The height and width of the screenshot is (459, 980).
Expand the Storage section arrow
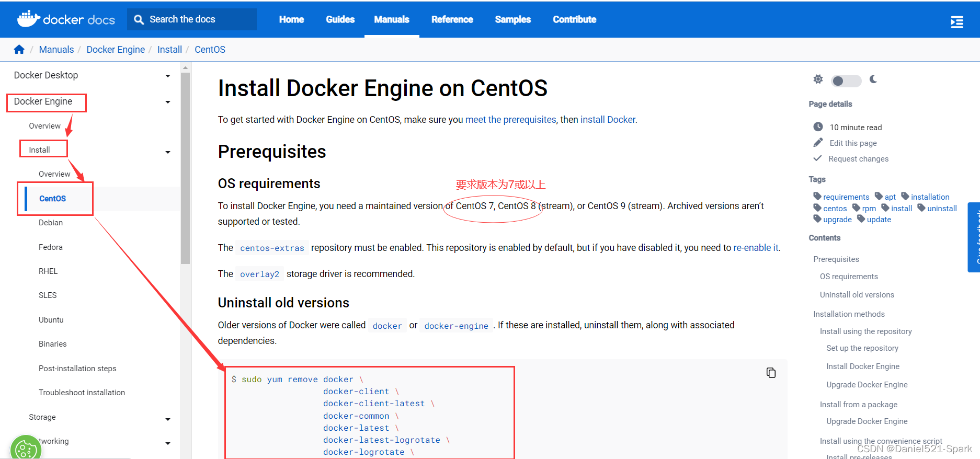[x=168, y=419]
